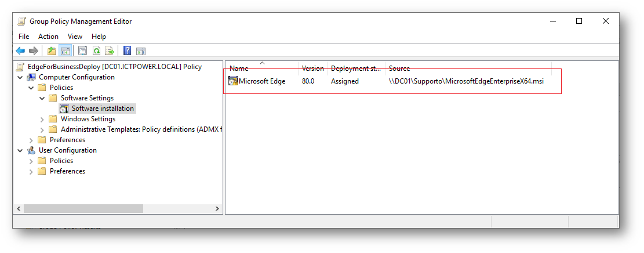
Task: Click the Software Settings folder icon
Action: [x=53, y=98]
